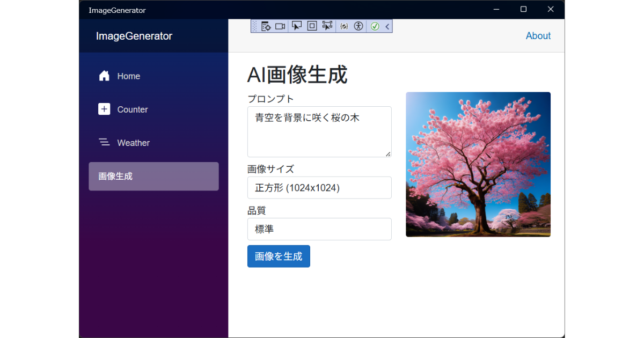
Task: Navigate to the Weather page label
Action: click(133, 143)
